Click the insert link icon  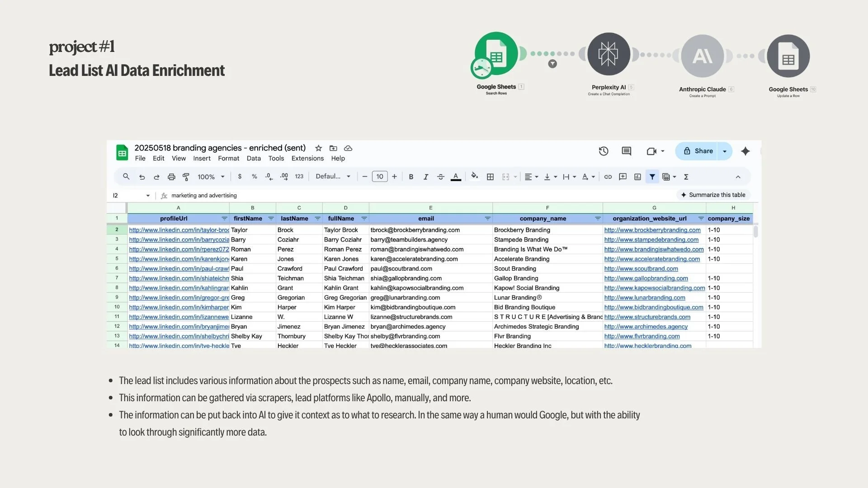(x=608, y=177)
